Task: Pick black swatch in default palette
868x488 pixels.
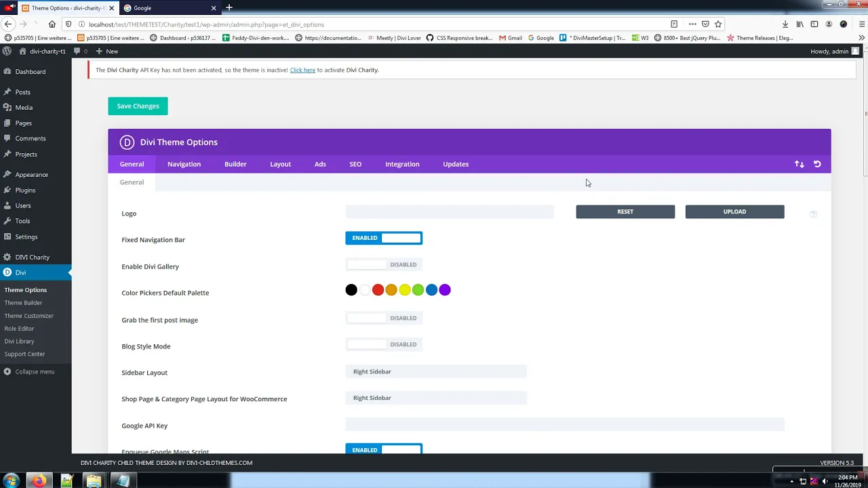Action: coord(351,290)
